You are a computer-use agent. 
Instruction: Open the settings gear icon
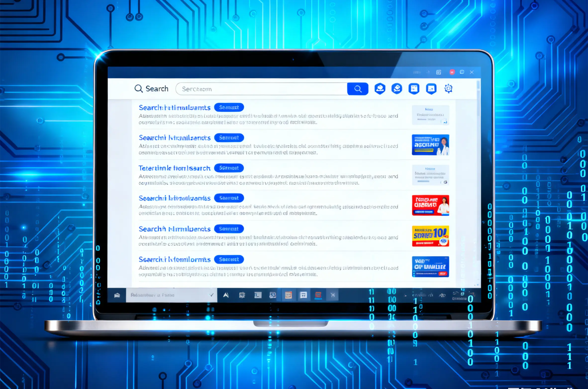448,88
